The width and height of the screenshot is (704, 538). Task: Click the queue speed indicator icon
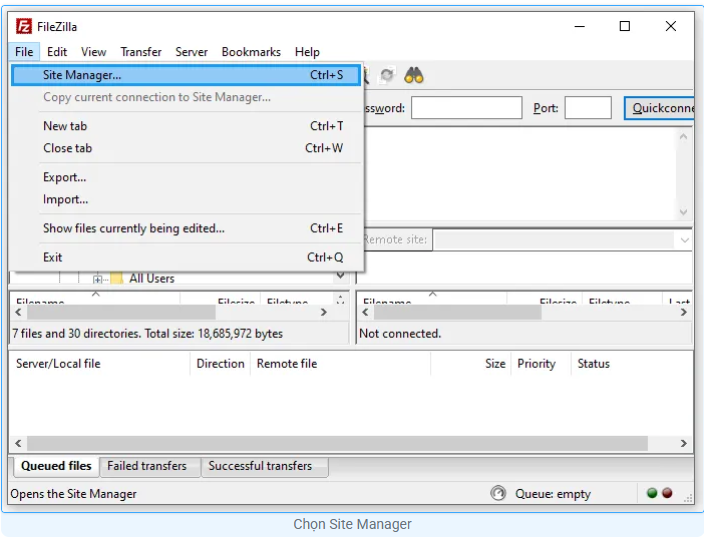pos(497,493)
